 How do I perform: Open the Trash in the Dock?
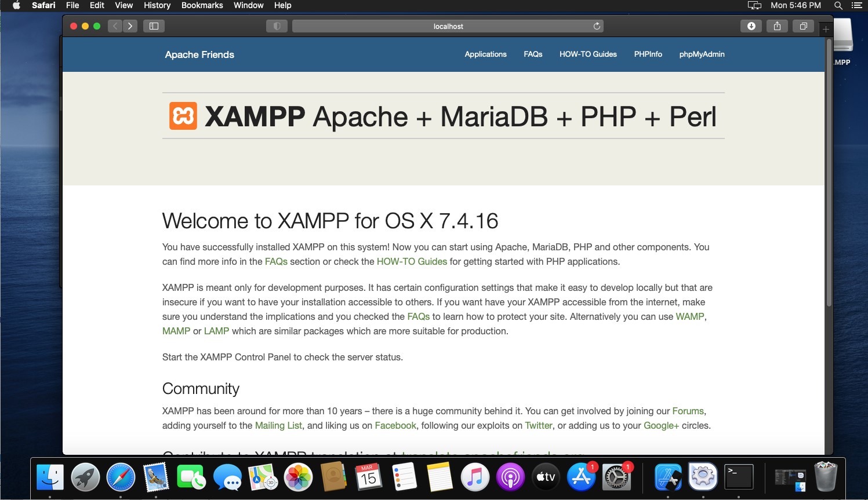[x=826, y=477]
